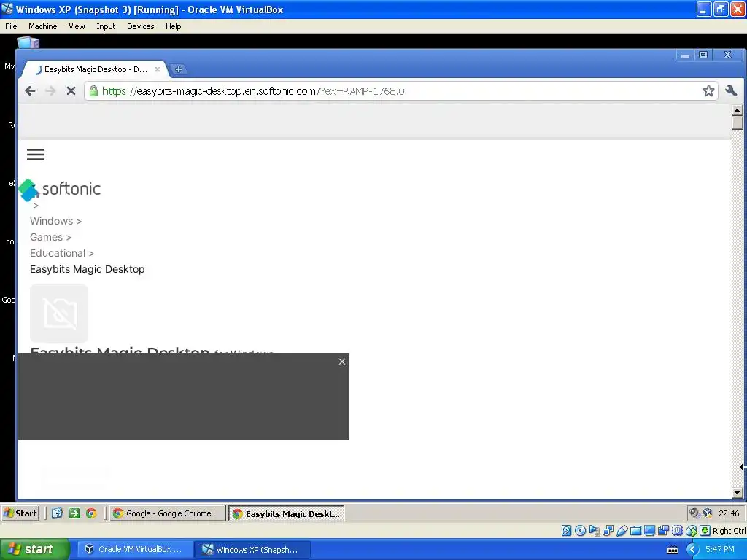Screen dimensions: 747x560
Task: Click the VirtualBox recording status icon
Action: [663, 531]
